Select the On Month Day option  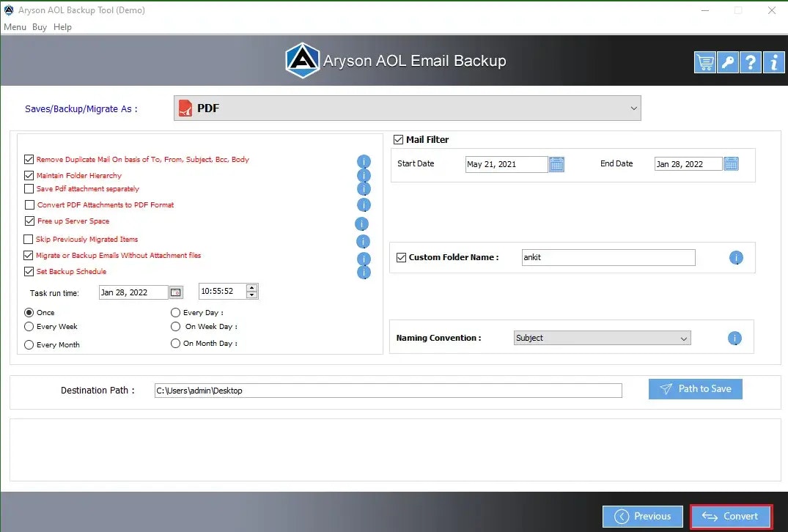tap(175, 343)
